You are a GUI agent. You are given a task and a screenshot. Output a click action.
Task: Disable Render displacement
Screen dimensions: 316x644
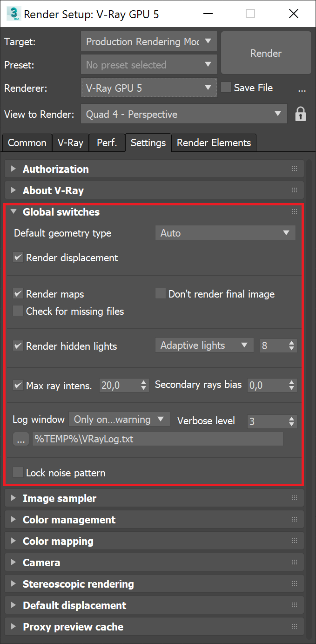click(18, 258)
